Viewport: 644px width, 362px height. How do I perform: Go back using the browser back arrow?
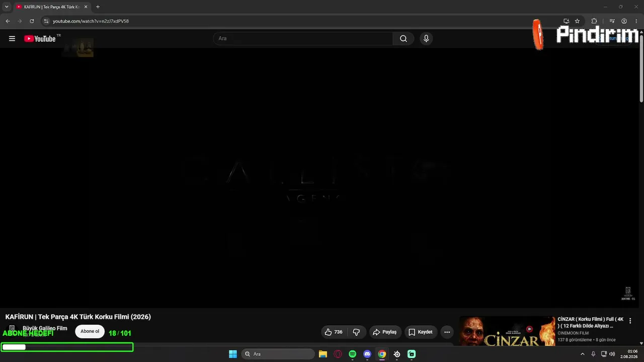(x=8, y=21)
